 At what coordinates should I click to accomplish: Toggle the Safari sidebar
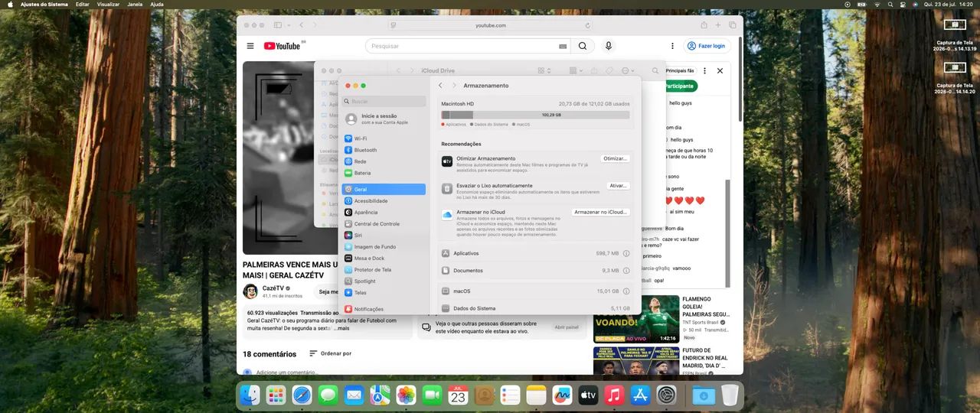pyautogui.click(x=277, y=25)
